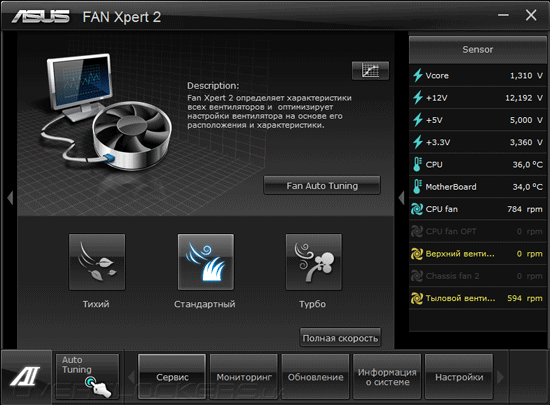The image size is (550, 405).
Task: Click the Тыловой венти... 594 rpm reading
Action: (x=525, y=298)
